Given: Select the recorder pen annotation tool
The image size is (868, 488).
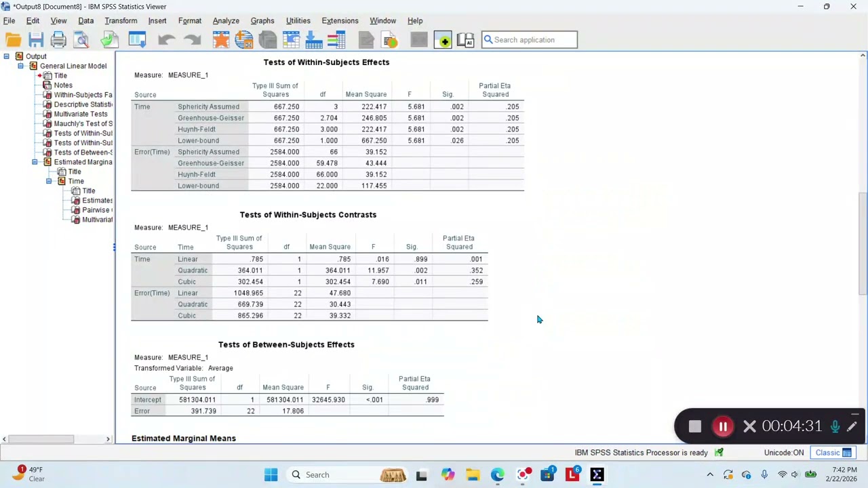Looking at the screenshot, I should click(x=852, y=426).
